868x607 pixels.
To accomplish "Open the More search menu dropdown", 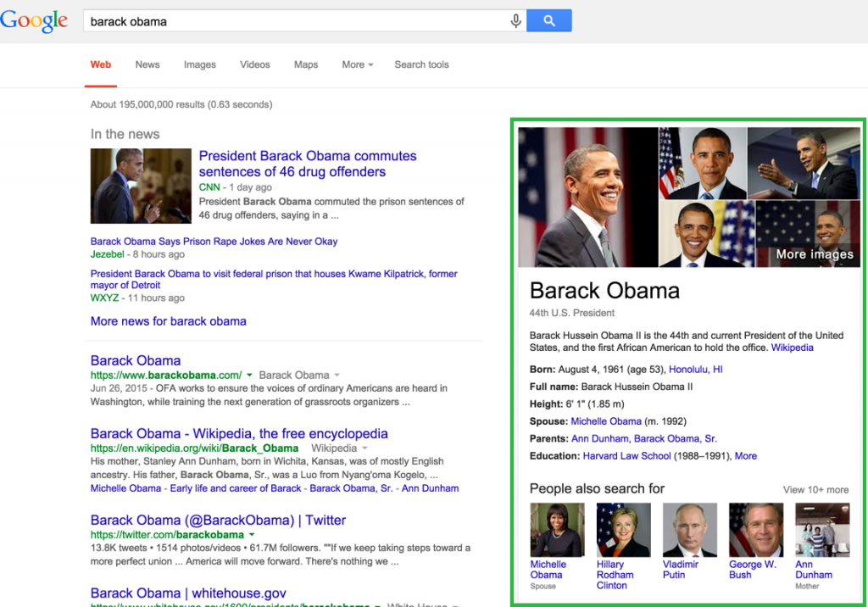I will (x=358, y=64).
